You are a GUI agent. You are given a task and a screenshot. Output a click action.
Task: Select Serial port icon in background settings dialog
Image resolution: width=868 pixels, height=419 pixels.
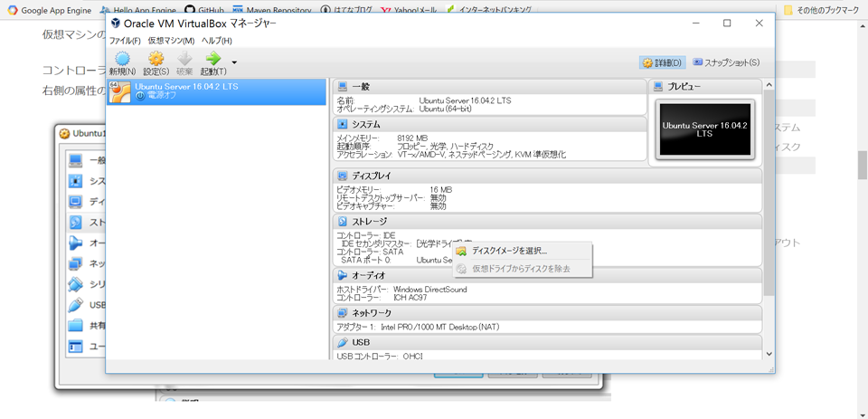(x=75, y=284)
